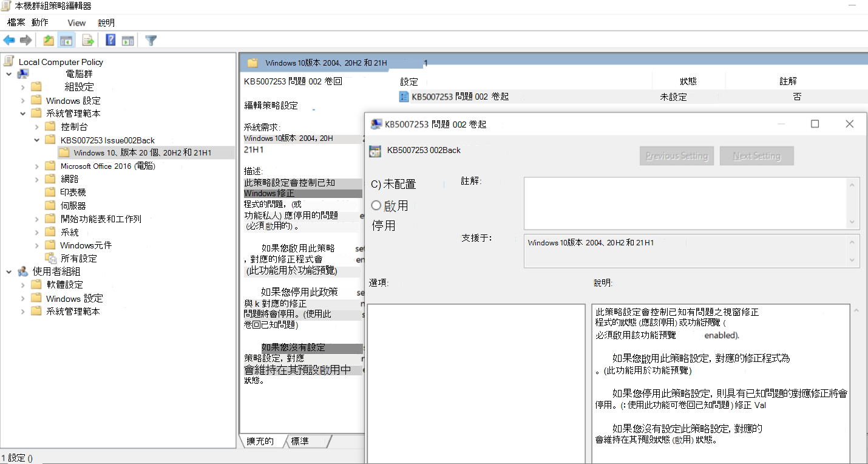Image resolution: width=868 pixels, height=464 pixels.
Task: Click the Previous Setting button
Action: [x=677, y=156]
